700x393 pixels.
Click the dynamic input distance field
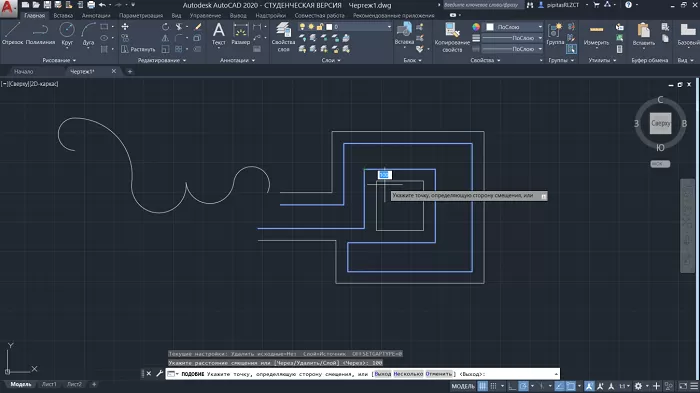click(x=384, y=175)
